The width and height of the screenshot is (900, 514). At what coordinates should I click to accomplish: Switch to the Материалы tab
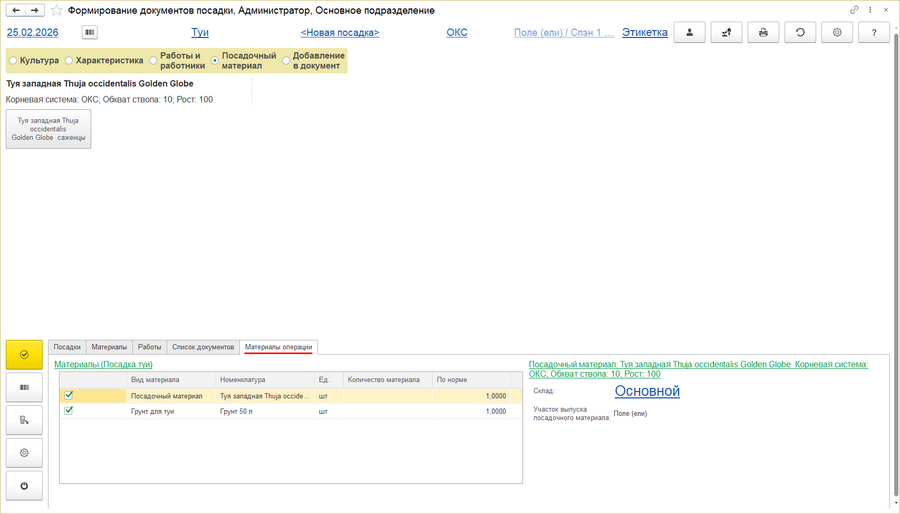click(x=109, y=347)
